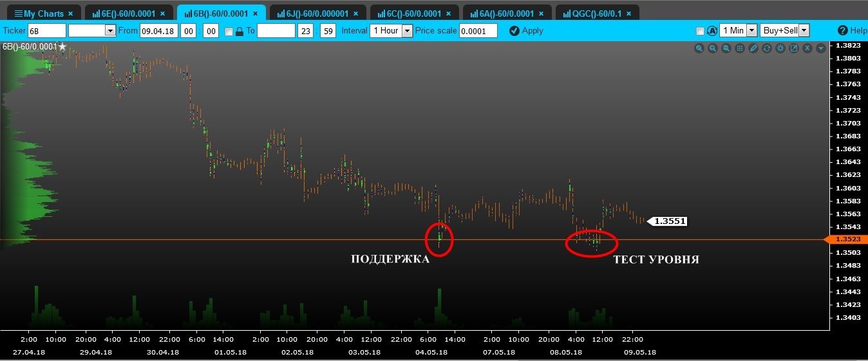Select the pencil drawing tool
868x361 pixels.
[x=753, y=48]
